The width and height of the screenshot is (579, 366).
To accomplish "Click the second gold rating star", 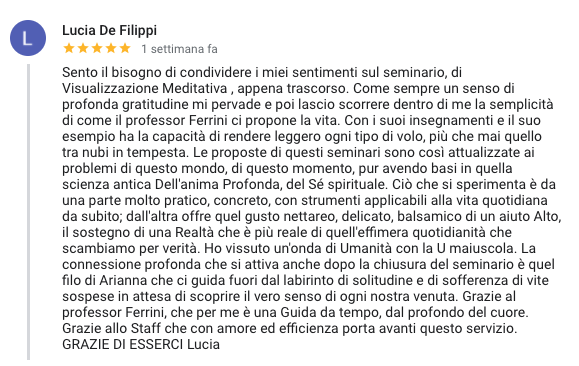I will [x=83, y=48].
